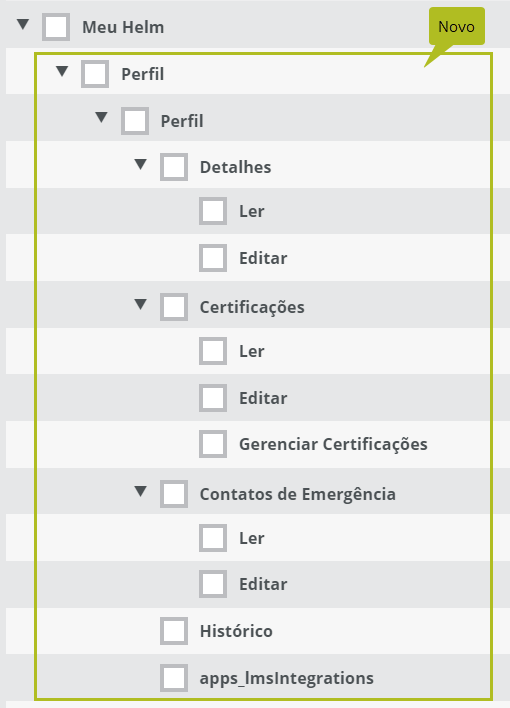Collapse the nested Perfil sub-node arrow
The width and height of the screenshot is (510, 708).
pos(102,118)
